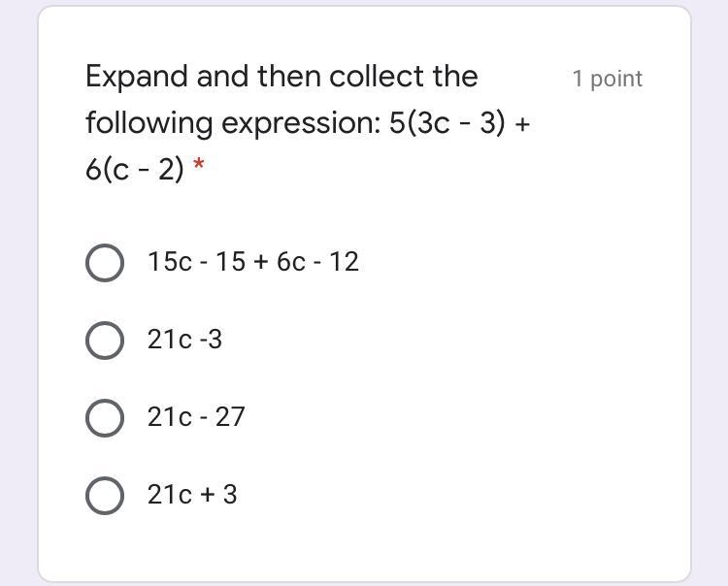The image size is (728, 586).
Task: Click the word 'Expand' in the question
Action: 137,76
